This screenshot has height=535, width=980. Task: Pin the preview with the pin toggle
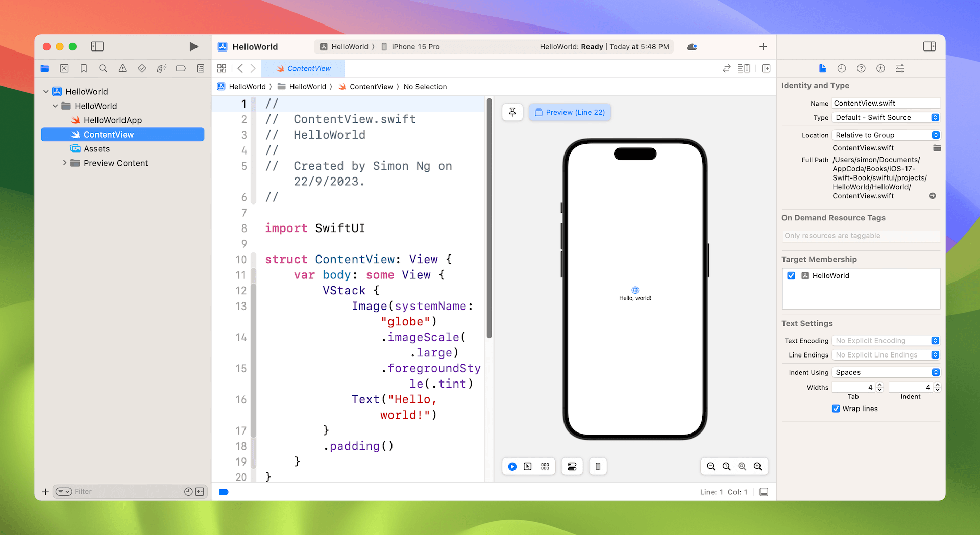point(512,112)
